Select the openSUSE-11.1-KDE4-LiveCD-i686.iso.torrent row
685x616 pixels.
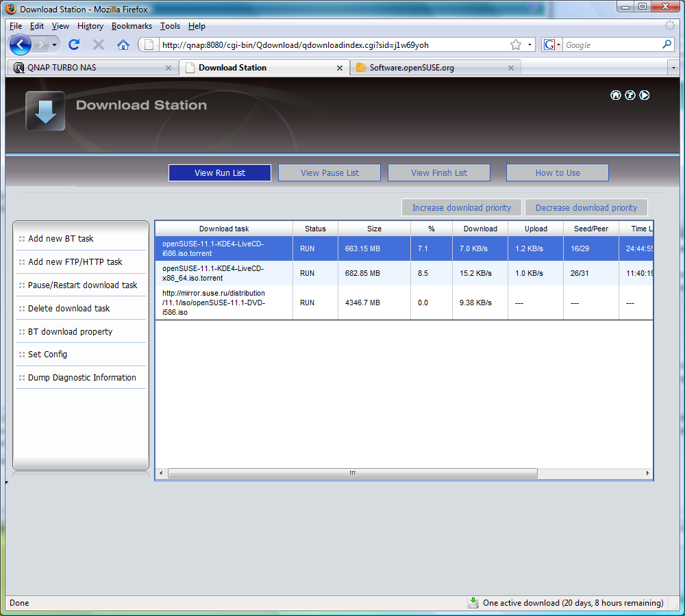404,248
